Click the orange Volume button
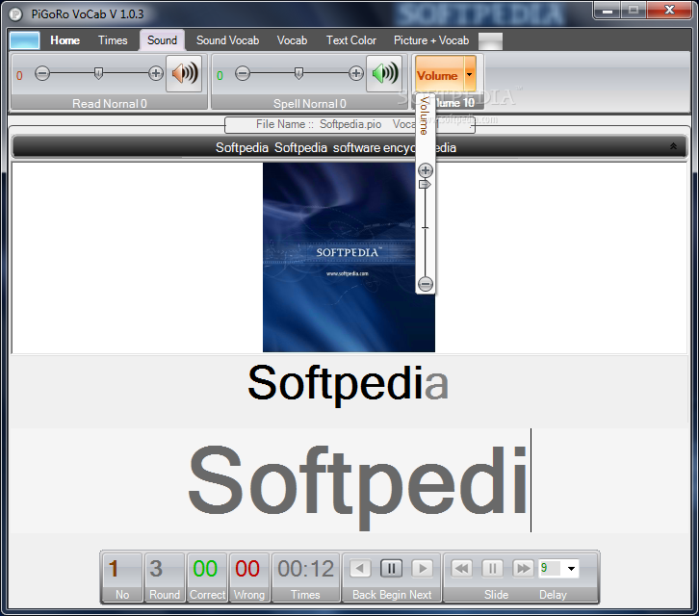This screenshot has width=699, height=616. 439,75
